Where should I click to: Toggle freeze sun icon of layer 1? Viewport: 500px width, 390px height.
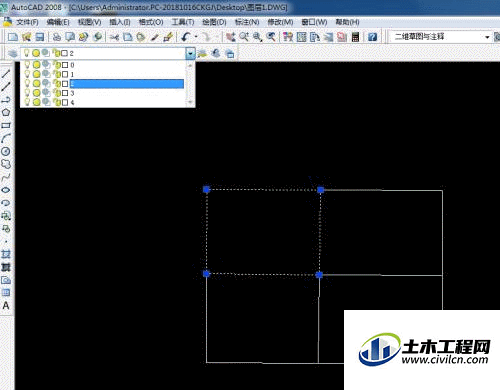(36, 74)
